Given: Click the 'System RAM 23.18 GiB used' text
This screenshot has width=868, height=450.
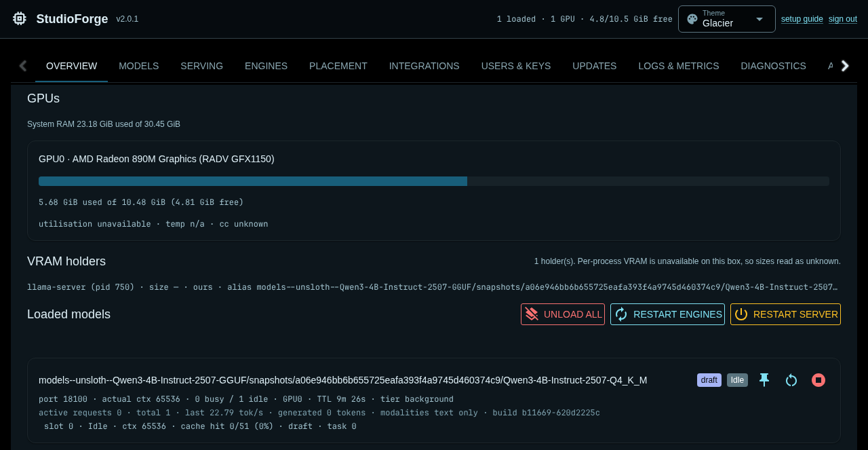Looking at the screenshot, I should tap(104, 124).
